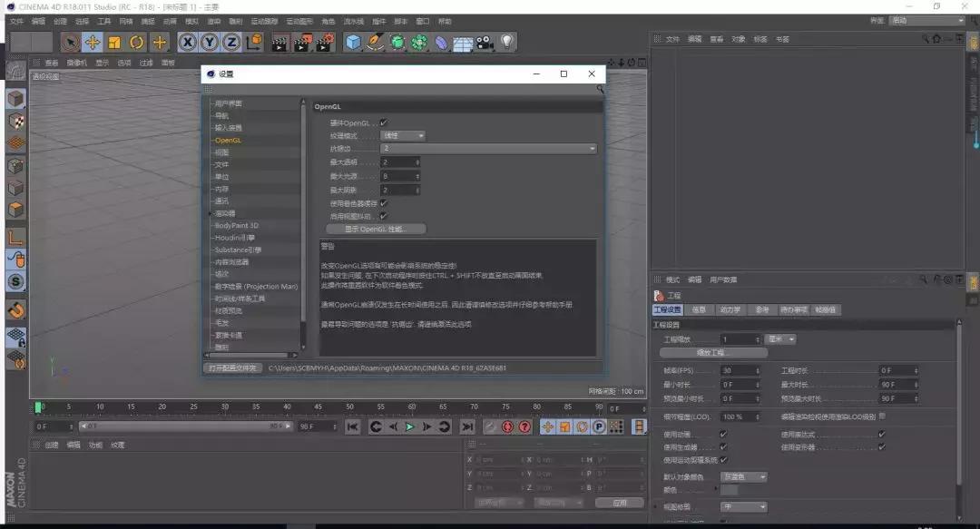Select the Move tool in the toolbar
Screen dimensions: 980x529
point(93,42)
